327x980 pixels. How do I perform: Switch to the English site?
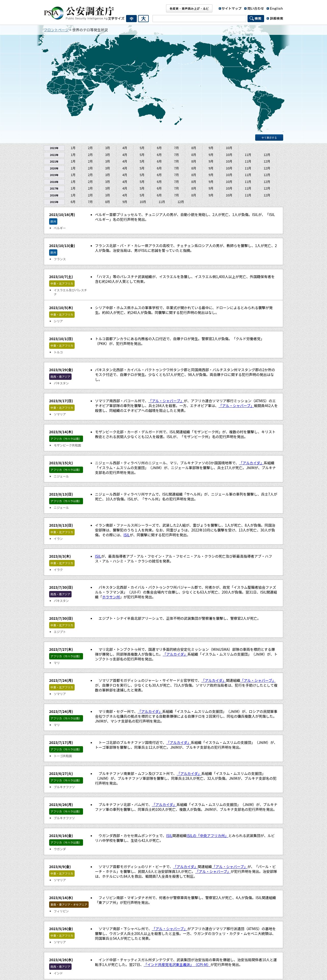[275, 8]
